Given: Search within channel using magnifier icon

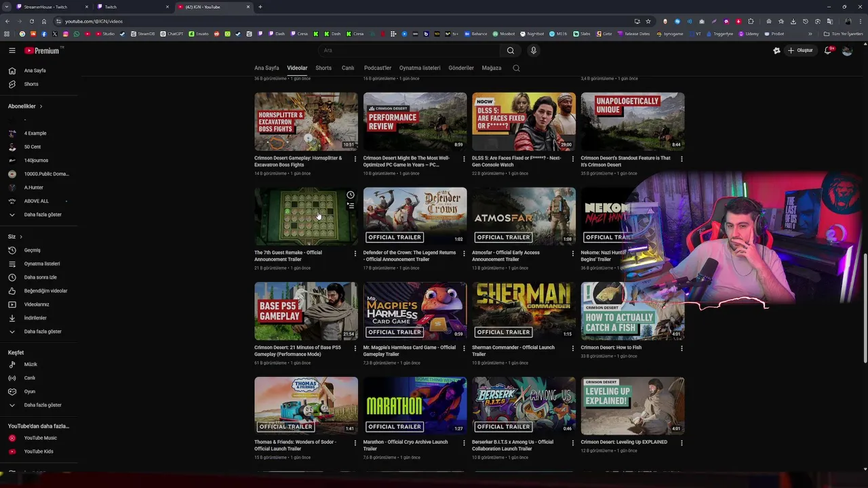Looking at the screenshot, I should coord(516,68).
